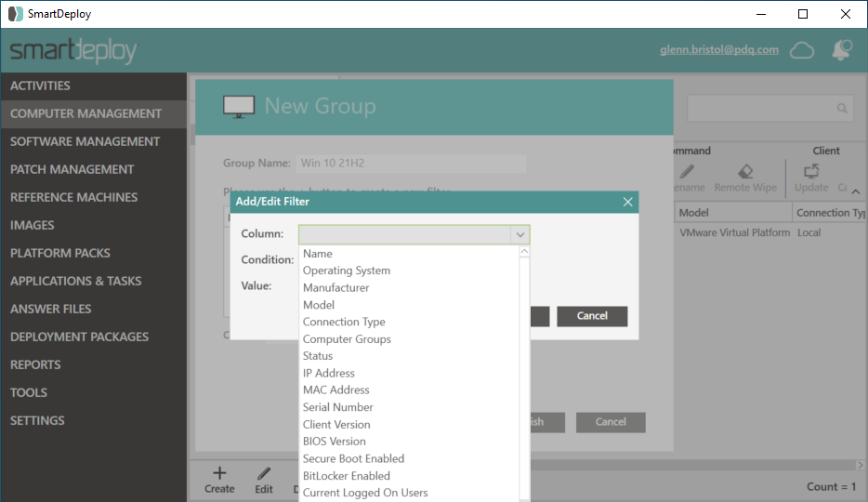Open Software Management section
The width and height of the screenshot is (868, 502).
pos(94,141)
